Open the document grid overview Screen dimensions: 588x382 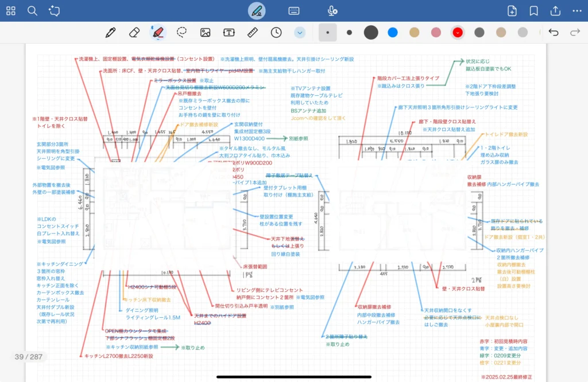(11, 11)
